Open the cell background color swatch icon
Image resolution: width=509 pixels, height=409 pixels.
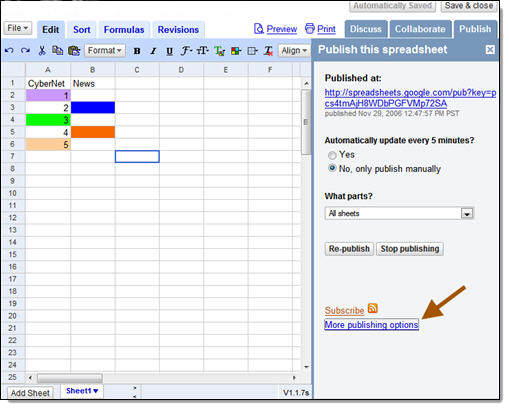pos(236,51)
